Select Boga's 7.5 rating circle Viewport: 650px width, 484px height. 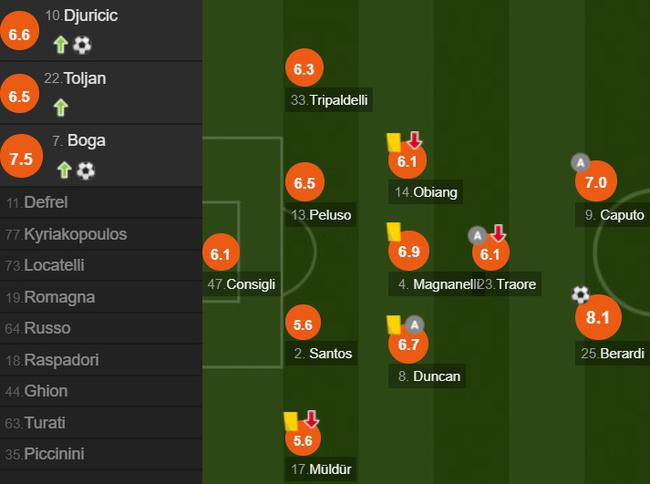click(21, 159)
